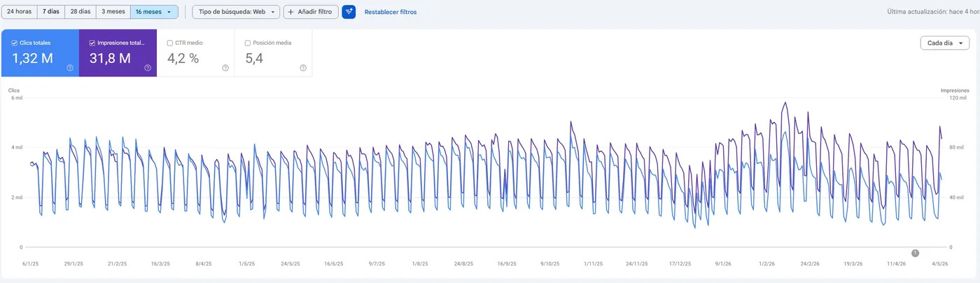Enable the CTR medio checkbox

(170, 43)
